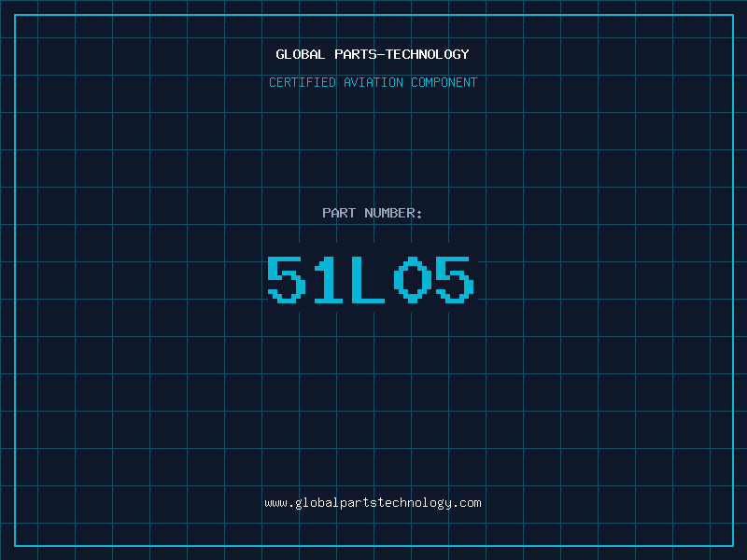Open the www.globalpartstechnology.com link
The height and width of the screenshot is (560, 747).
(373, 503)
